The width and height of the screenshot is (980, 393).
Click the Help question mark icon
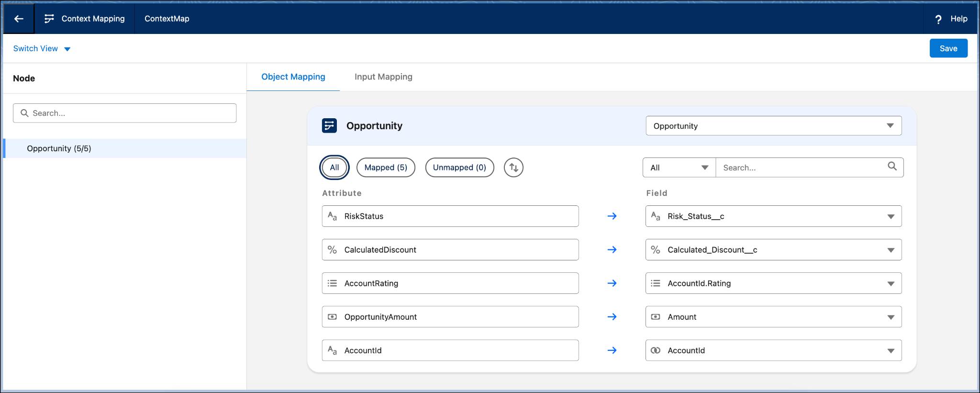tap(938, 19)
